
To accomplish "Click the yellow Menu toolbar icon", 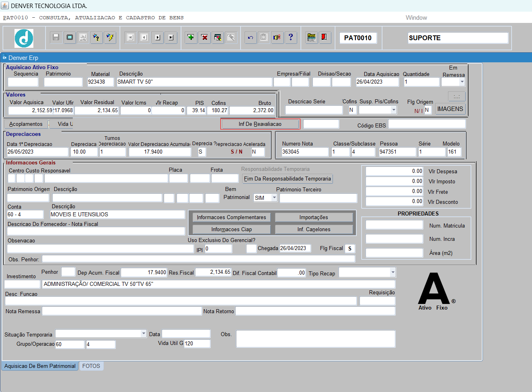I will point(311,37).
